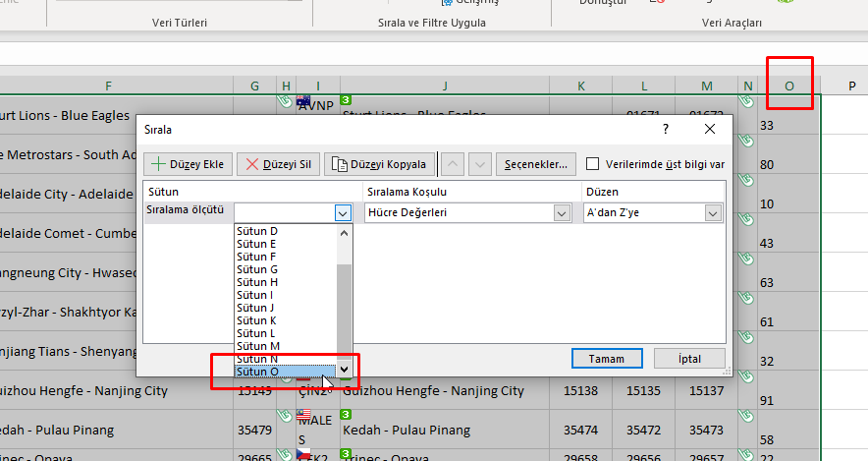Viewport: 868px width, 461px height.
Task: Click the cell with value 80 in column O
Action: point(789,154)
